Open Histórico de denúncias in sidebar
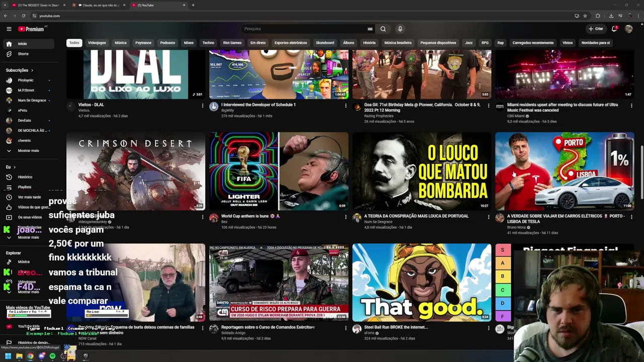The width and height of the screenshot is (644, 362). 28,342
